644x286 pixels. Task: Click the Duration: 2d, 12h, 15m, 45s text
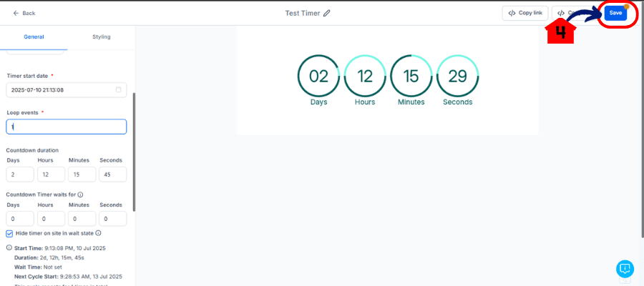point(49,257)
